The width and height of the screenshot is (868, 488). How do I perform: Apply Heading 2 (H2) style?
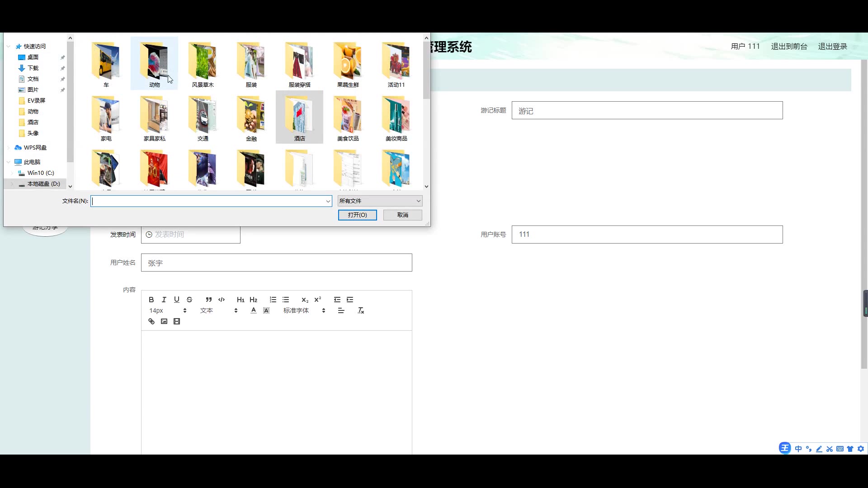[253, 300]
